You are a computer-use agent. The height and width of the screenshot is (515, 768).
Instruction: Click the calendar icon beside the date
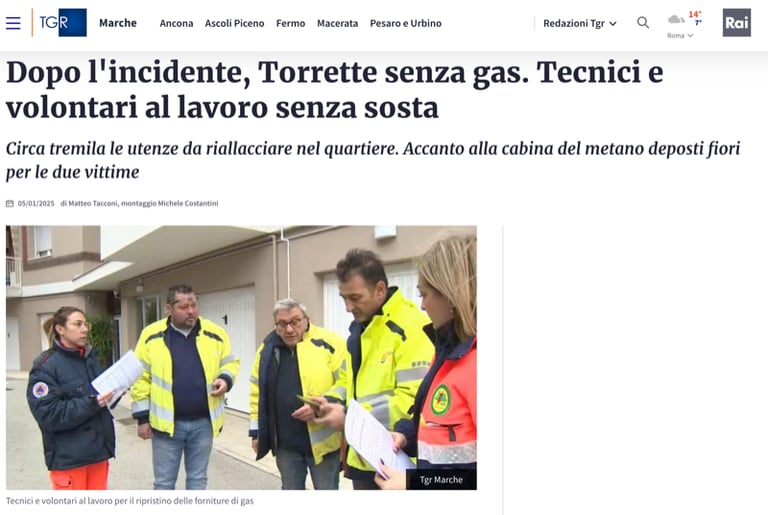[x=10, y=203]
